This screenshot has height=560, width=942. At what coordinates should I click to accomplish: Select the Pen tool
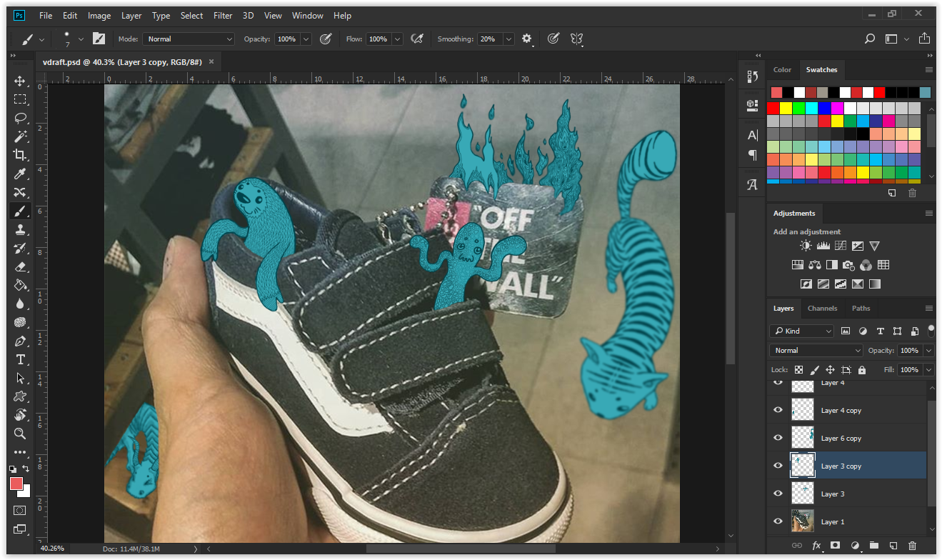20,341
